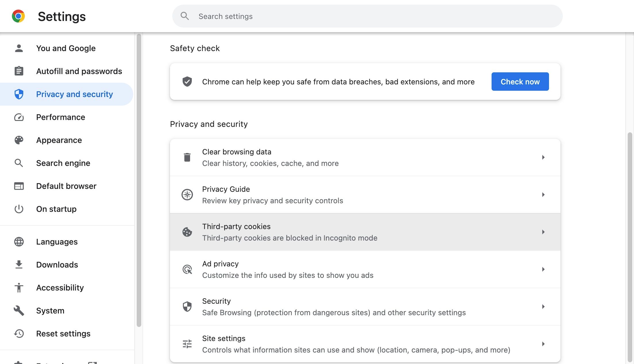The image size is (634, 364).
Task: Click the Downloads arrow icon in sidebar
Action: (19, 264)
